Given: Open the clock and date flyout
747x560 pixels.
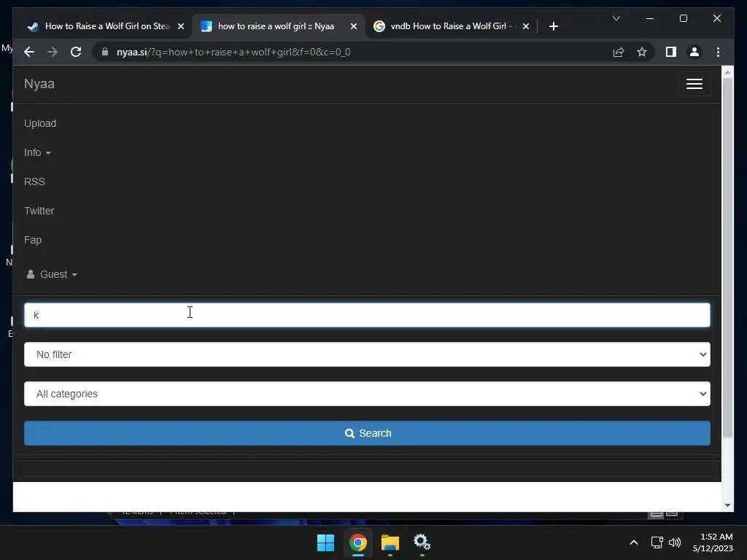Looking at the screenshot, I should (713, 542).
